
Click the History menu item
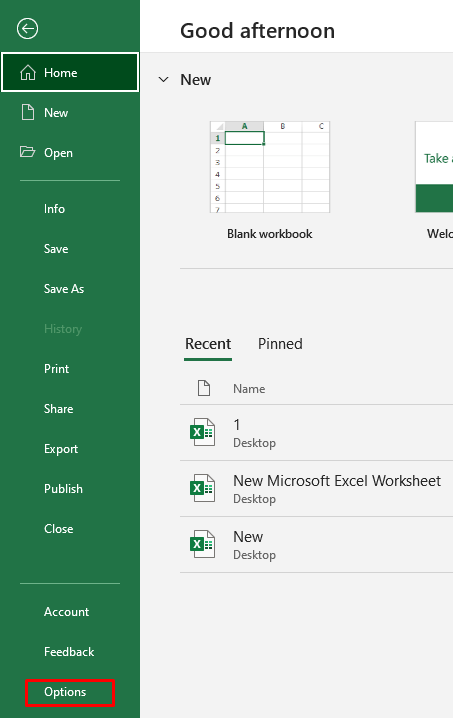point(63,329)
